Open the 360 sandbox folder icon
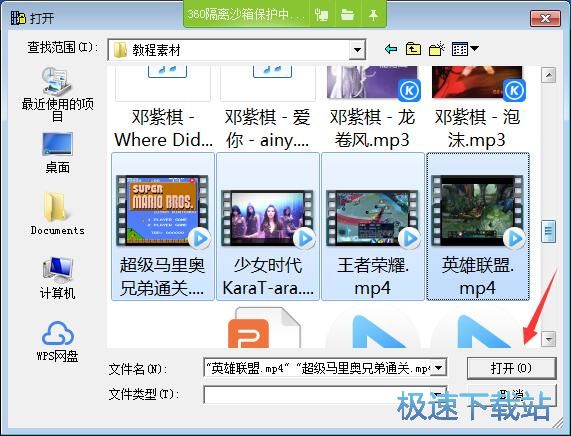 (347, 15)
